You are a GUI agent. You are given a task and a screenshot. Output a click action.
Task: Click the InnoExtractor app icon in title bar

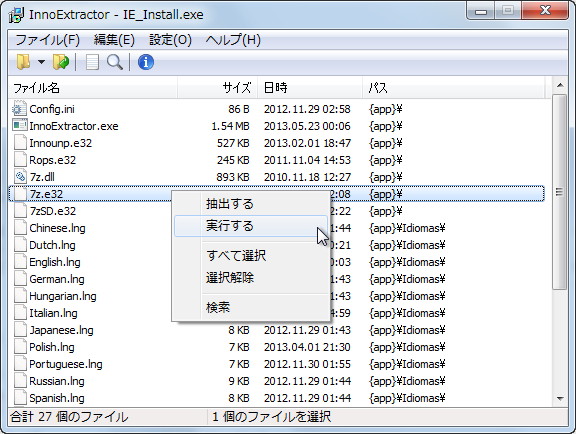(17, 15)
